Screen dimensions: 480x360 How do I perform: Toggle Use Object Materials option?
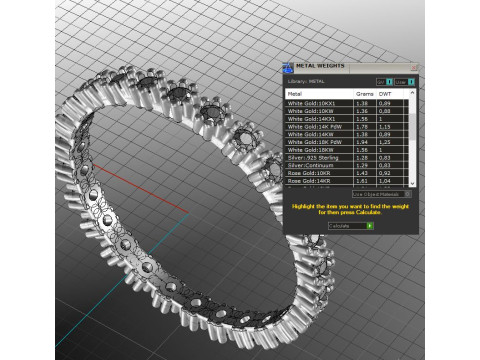(382, 194)
